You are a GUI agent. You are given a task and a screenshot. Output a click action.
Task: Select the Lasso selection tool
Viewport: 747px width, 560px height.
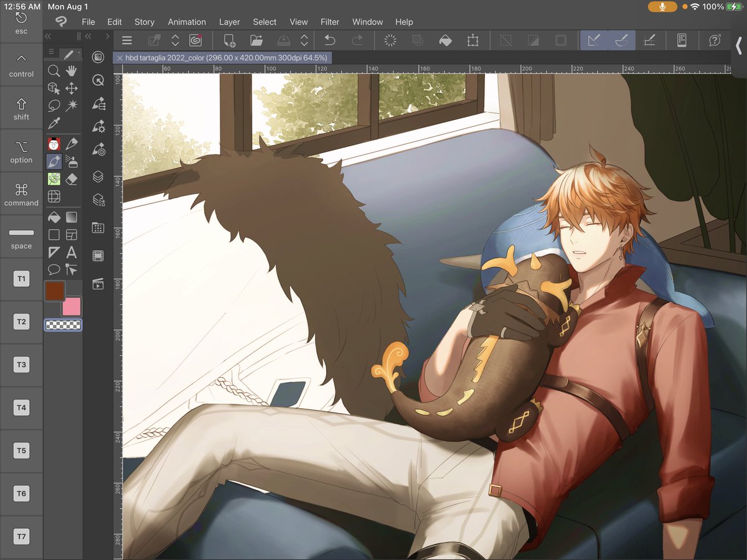[x=54, y=106]
